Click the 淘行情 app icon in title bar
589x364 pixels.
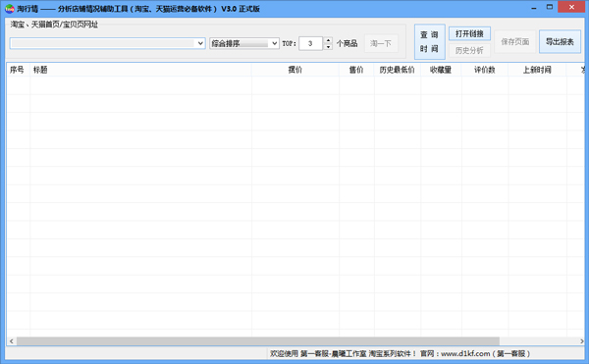(10, 9)
